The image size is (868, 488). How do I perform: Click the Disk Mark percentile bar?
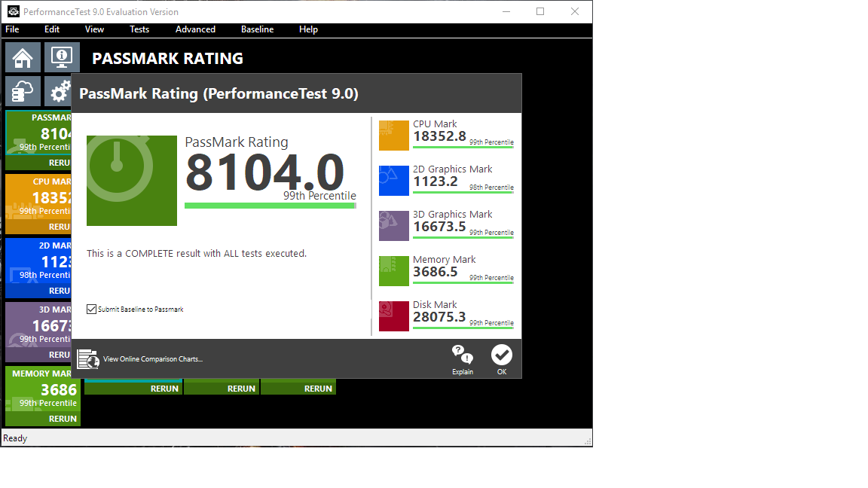(463, 328)
